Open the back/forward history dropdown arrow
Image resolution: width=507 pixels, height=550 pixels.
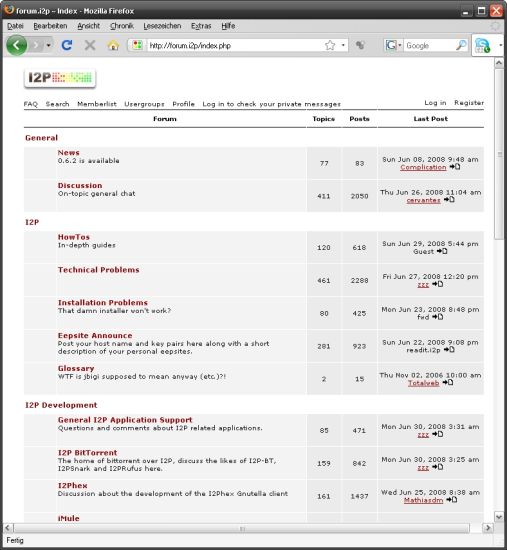click(x=48, y=46)
